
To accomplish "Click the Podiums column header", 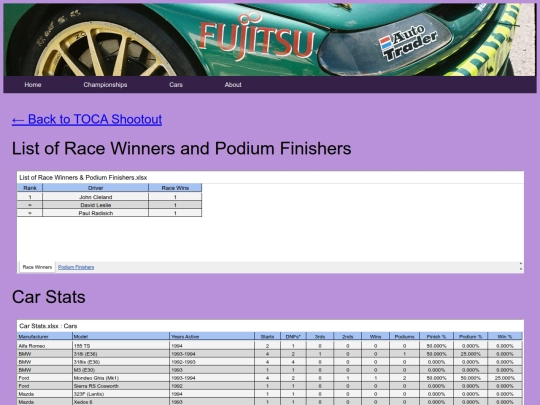I will click(404, 336).
